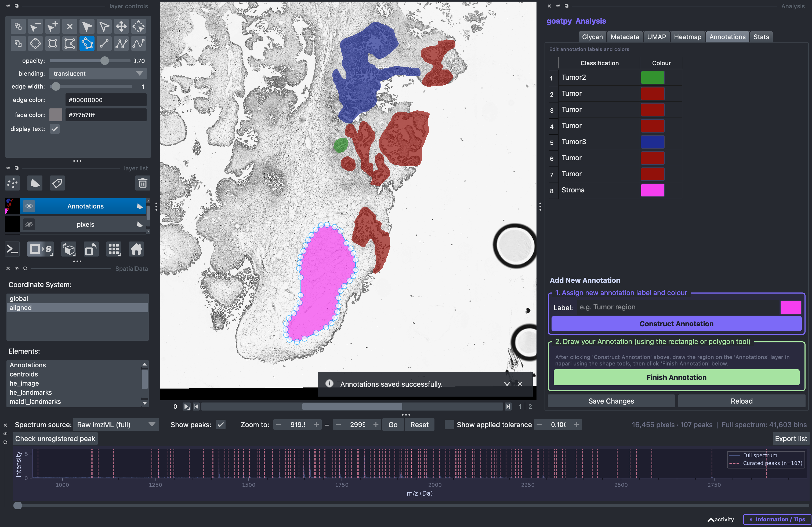Open Spectrum source dropdown
Screen dimensions: 812x527
point(116,425)
